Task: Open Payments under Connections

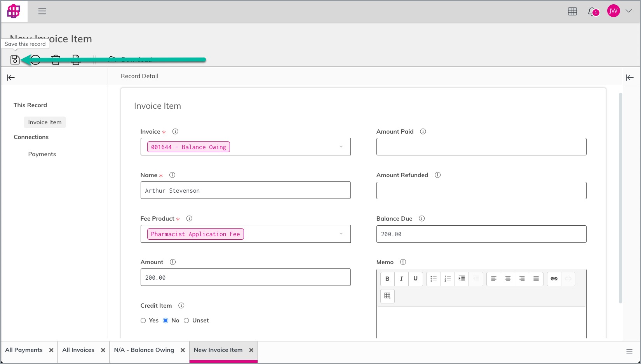Action: pos(42,154)
